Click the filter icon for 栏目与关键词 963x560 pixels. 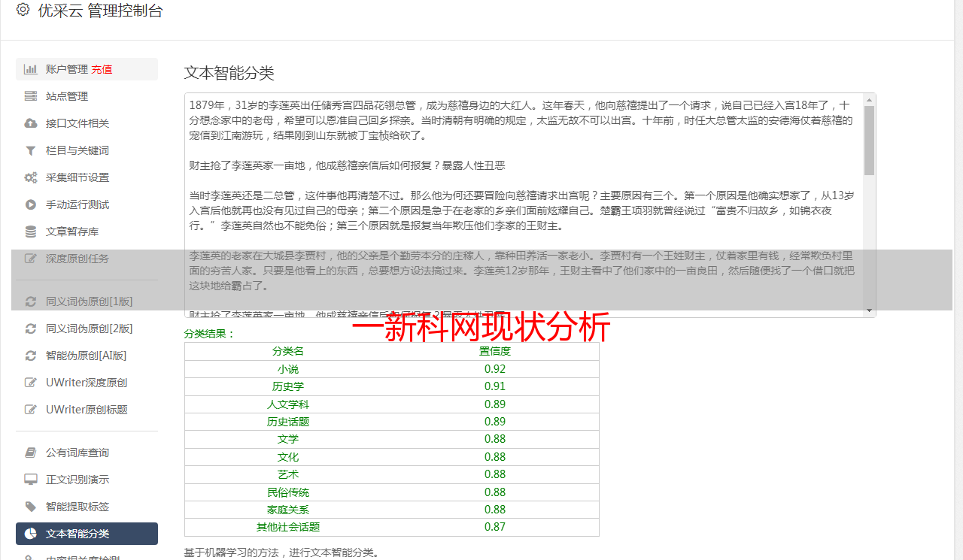pyautogui.click(x=31, y=150)
